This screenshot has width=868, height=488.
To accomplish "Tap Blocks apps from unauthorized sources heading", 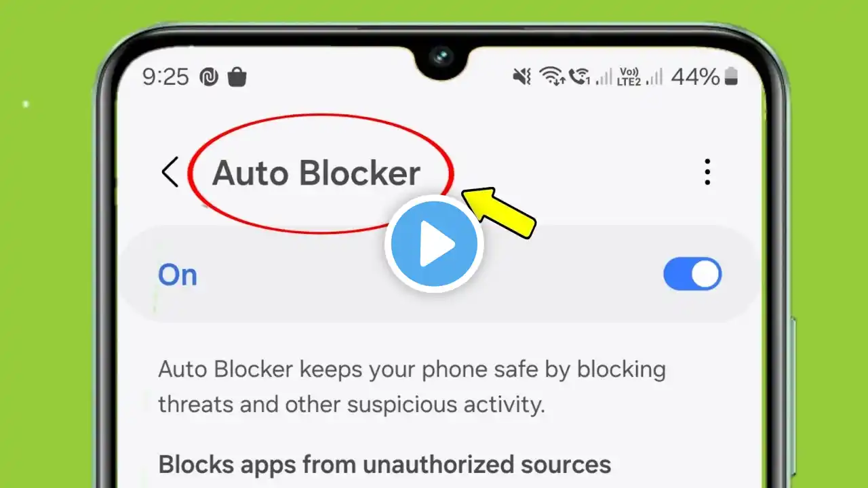I will pyautogui.click(x=384, y=465).
